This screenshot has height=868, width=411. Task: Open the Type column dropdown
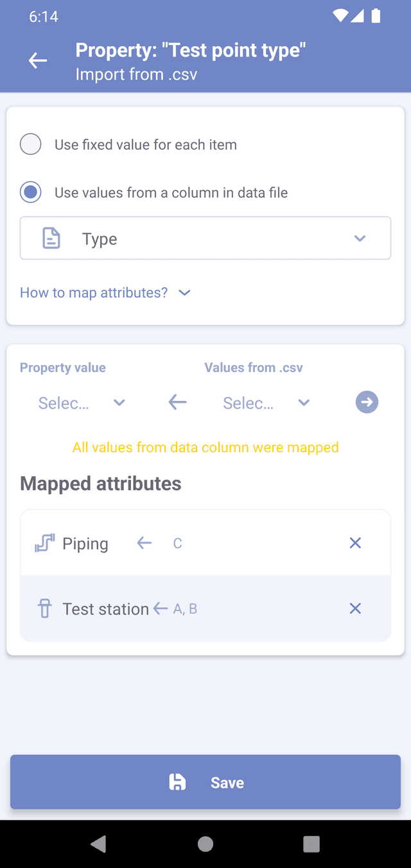(x=205, y=238)
